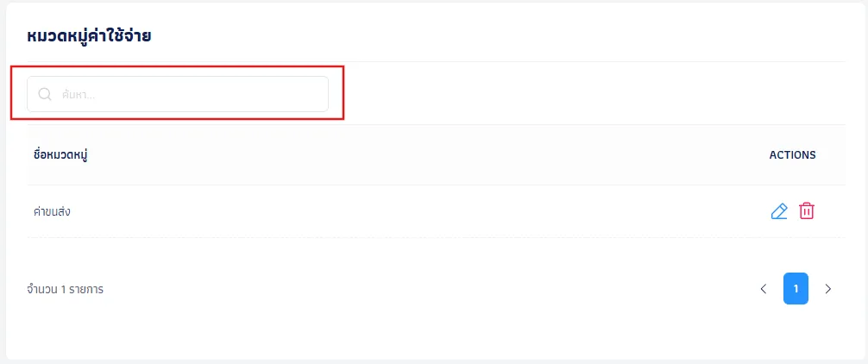Click the หมวดหมู่ค่าใช้จ่าย page title
The image size is (868, 364).
[x=89, y=36]
